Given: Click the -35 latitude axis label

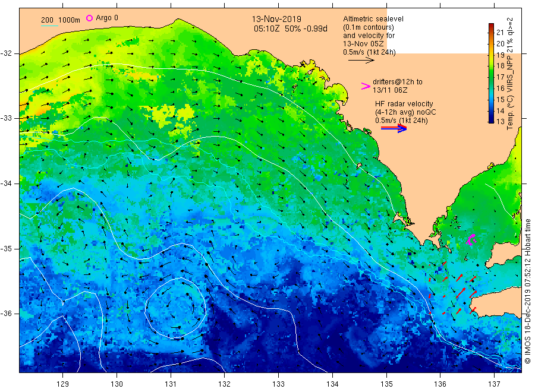Looking at the screenshot, I should click(7, 248).
